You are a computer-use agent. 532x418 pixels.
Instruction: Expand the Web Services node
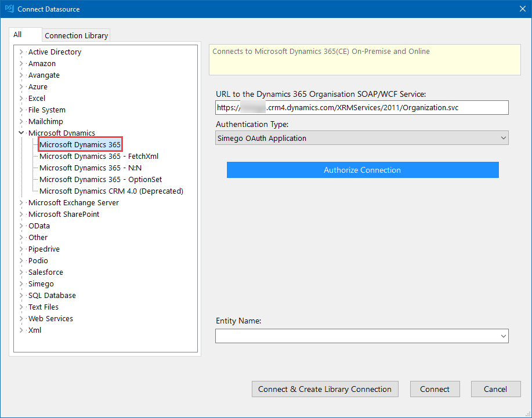click(x=21, y=319)
